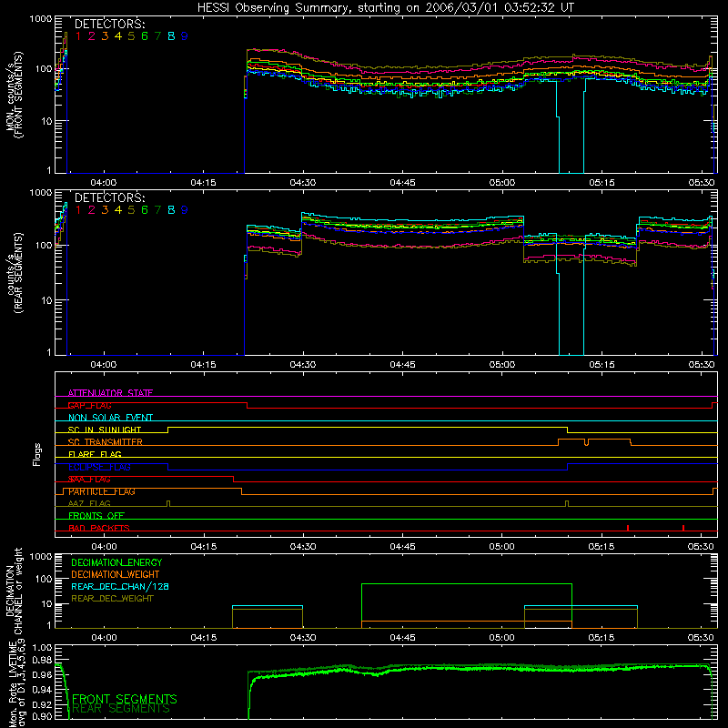728x728 pixels.
Task: Pick detector 9 legend in rear segments panel
Action: [185, 210]
